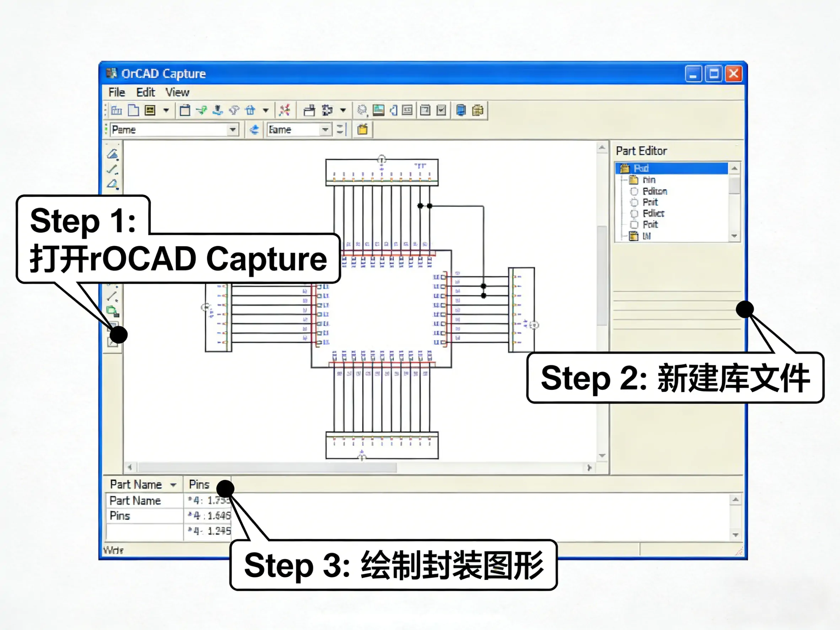Image resolution: width=840 pixels, height=630 pixels.
Task: Click the blue monitor toolbar icon
Action: (x=461, y=111)
